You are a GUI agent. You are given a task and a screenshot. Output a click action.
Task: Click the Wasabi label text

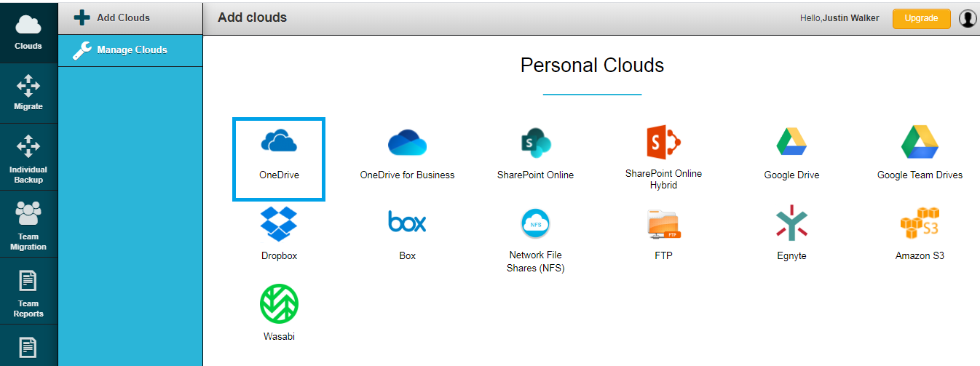pos(279,337)
